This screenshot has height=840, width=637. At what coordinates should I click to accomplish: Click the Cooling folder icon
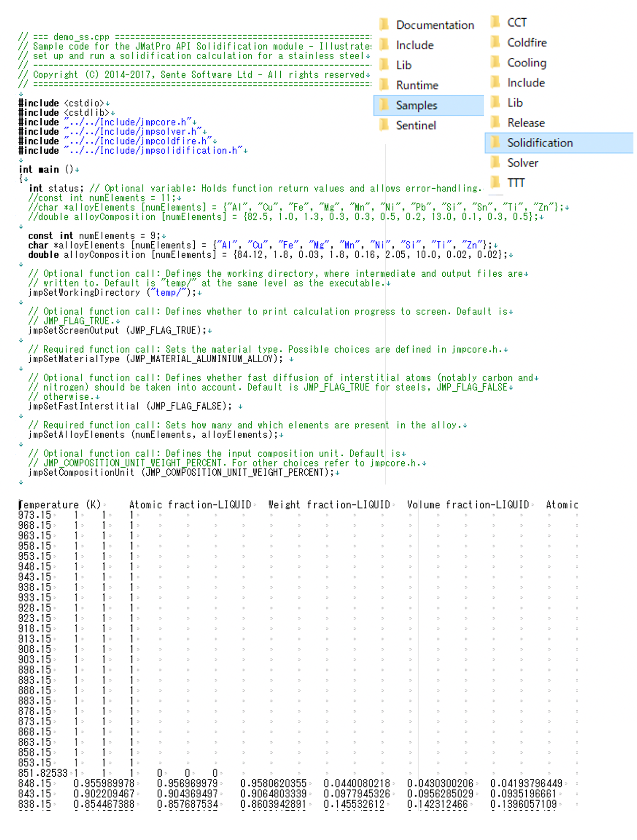coord(495,62)
